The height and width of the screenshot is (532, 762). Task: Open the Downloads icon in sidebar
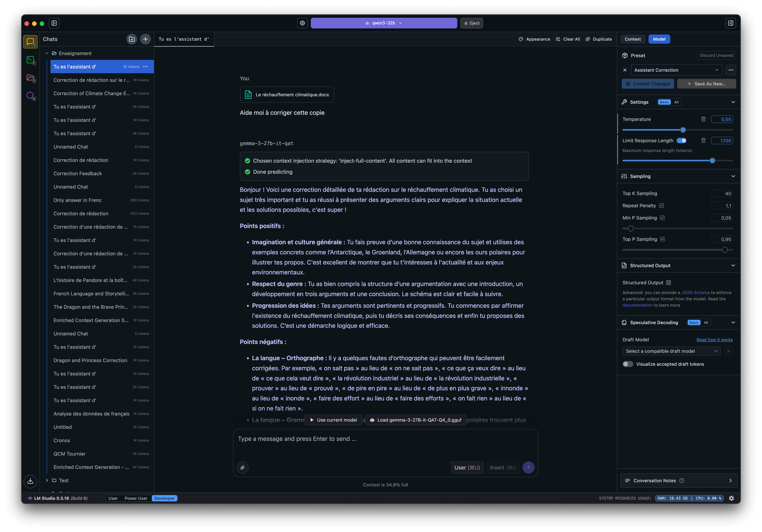click(30, 481)
